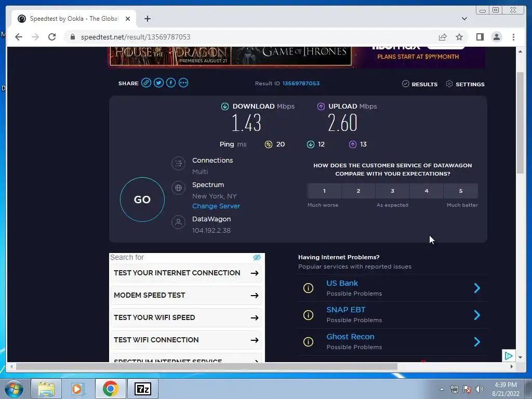Click the download latency icon

coord(311,144)
